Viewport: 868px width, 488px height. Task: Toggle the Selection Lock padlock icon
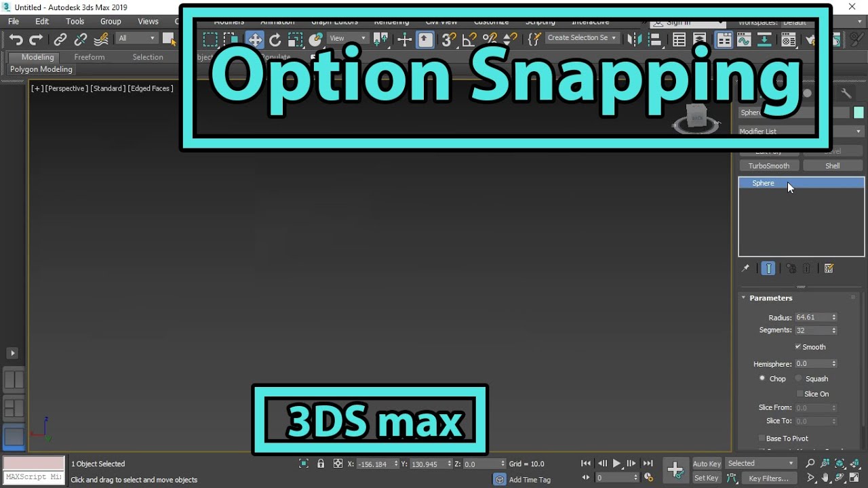coord(321,464)
